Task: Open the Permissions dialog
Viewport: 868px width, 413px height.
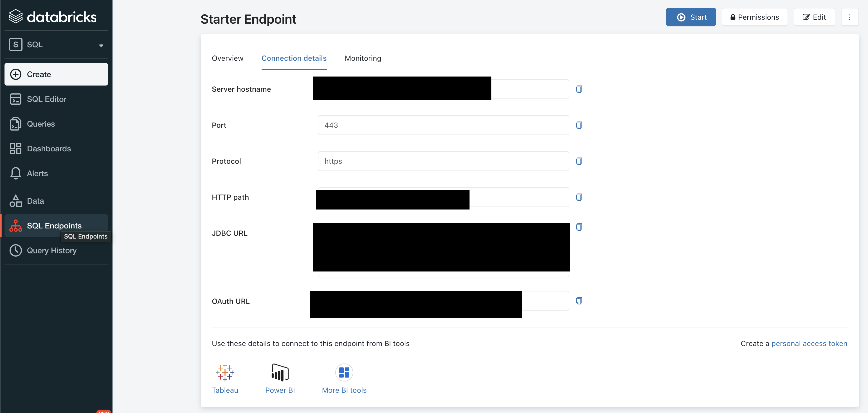Action: pyautogui.click(x=754, y=17)
